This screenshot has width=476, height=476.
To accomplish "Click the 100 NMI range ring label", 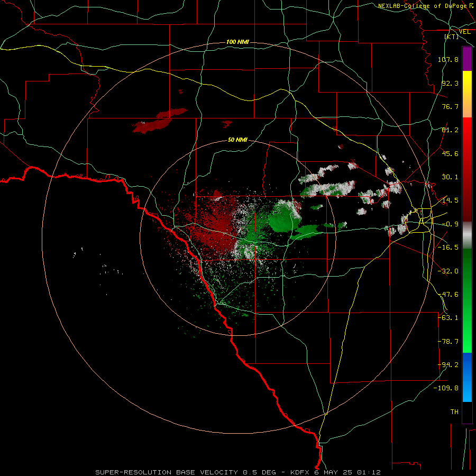I will 237,42.
